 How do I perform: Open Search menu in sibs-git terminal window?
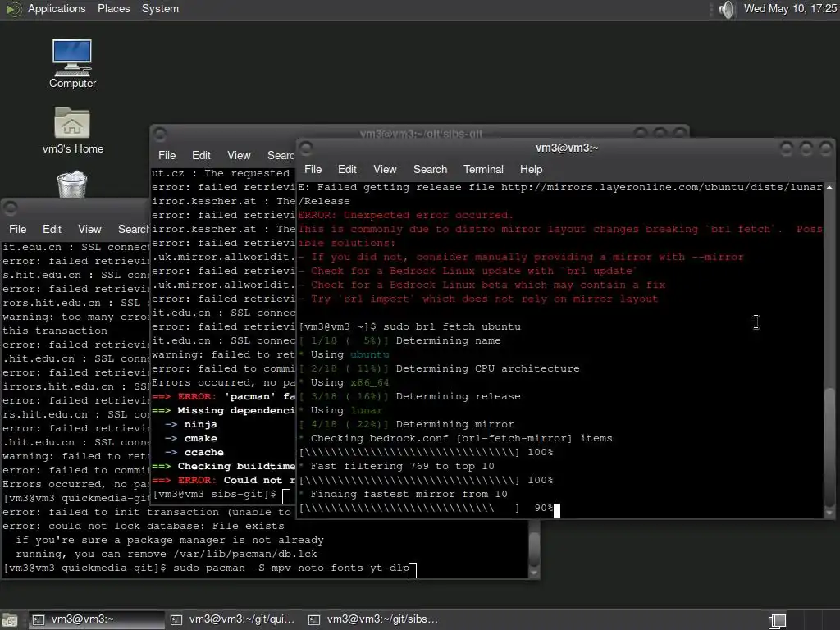281,155
